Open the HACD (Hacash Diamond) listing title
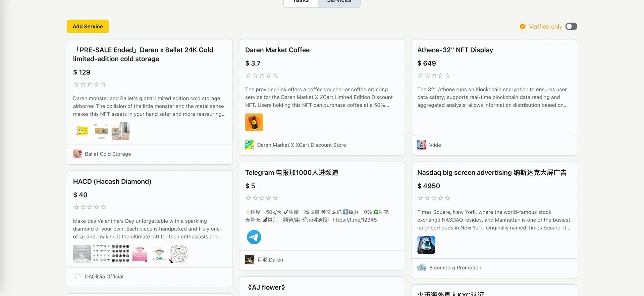The height and width of the screenshot is (296, 644). tap(112, 181)
